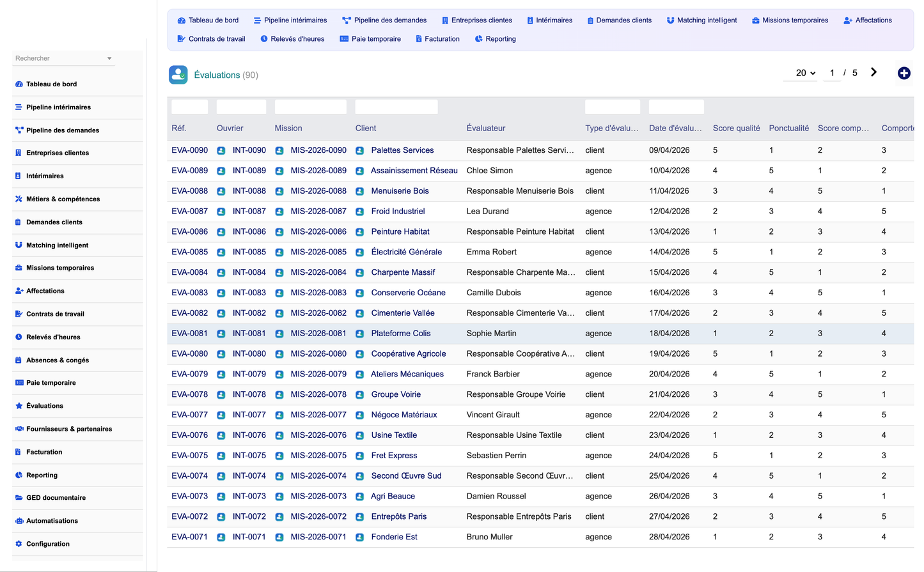Open Pipeline des demandes in top navigation
Image resolution: width=924 pixels, height=572 pixels.
tap(384, 20)
